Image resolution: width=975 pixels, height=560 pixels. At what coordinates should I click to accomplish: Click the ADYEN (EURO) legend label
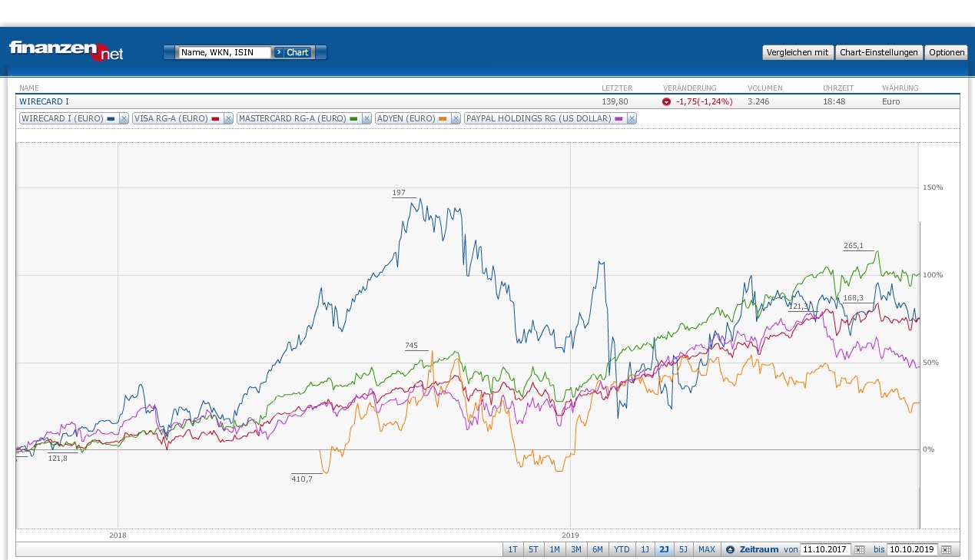(x=406, y=118)
